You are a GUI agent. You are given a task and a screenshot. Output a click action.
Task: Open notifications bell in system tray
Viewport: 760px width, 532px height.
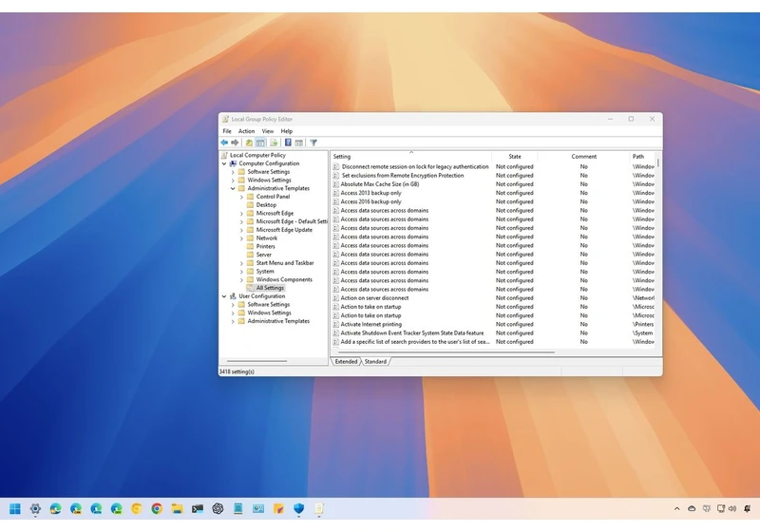pyautogui.click(x=747, y=509)
